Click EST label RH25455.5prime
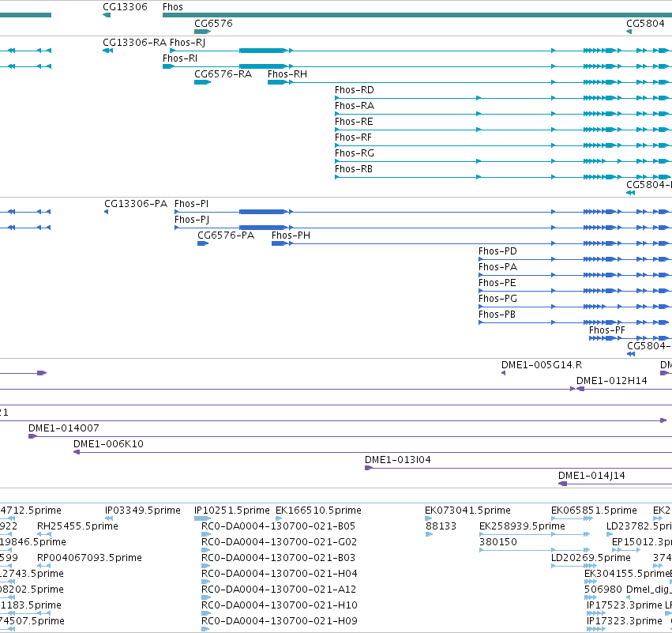 point(77,526)
